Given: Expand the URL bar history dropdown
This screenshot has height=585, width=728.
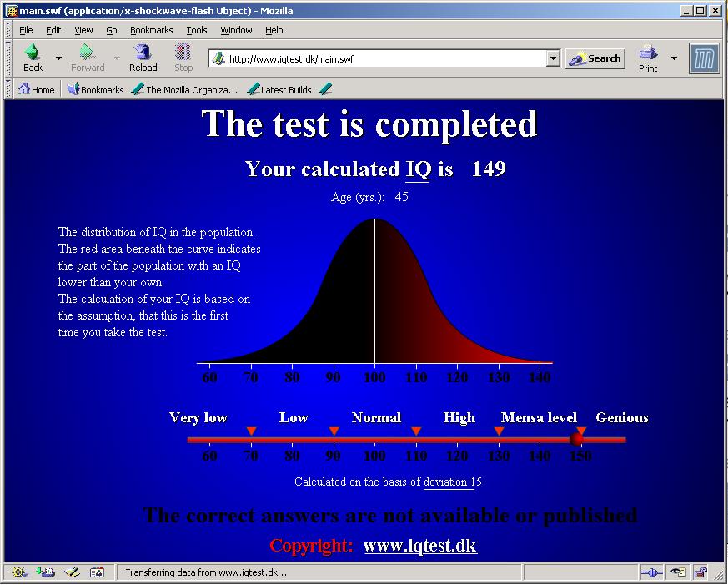Looking at the screenshot, I should pyautogui.click(x=553, y=58).
